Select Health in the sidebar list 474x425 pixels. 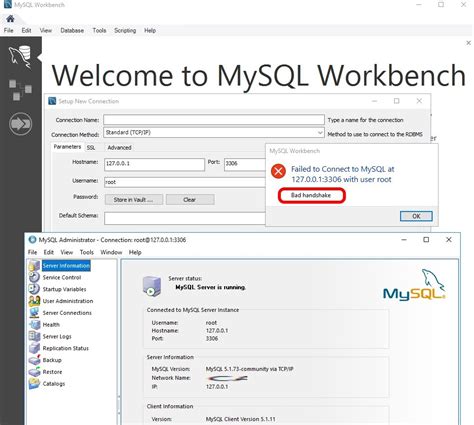51,325
